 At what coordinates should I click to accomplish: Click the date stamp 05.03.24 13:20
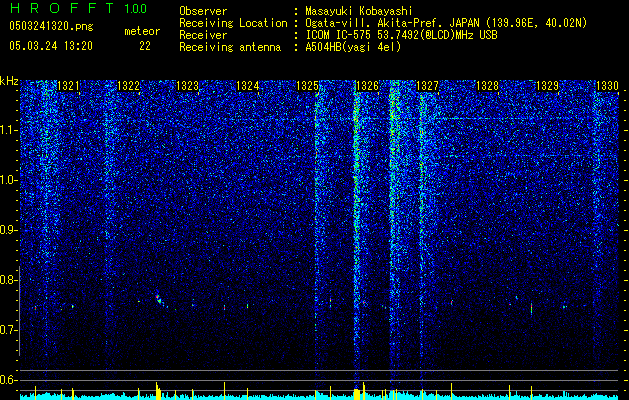pos(51,46)
